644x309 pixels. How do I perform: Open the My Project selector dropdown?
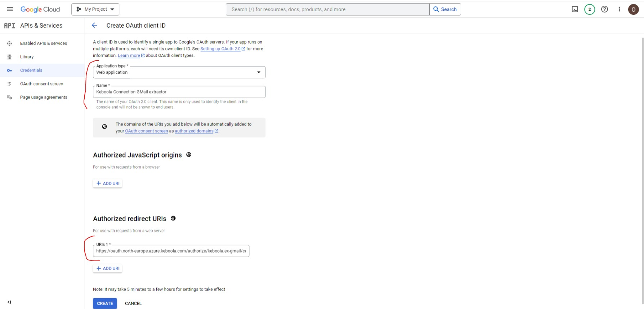[x=95, y=9]
